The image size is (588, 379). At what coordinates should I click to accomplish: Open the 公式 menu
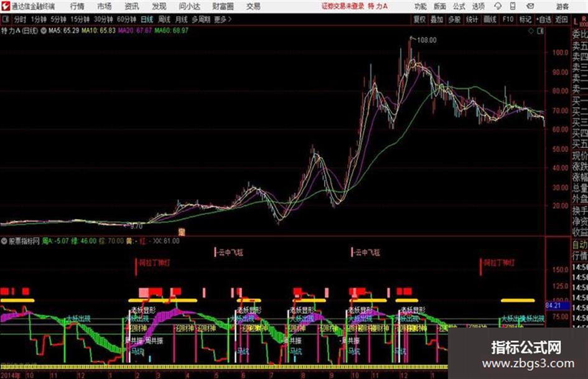(x=459, y=6)
